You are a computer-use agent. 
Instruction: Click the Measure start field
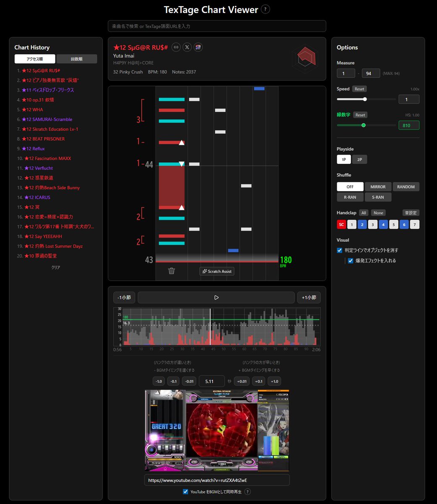346,73
